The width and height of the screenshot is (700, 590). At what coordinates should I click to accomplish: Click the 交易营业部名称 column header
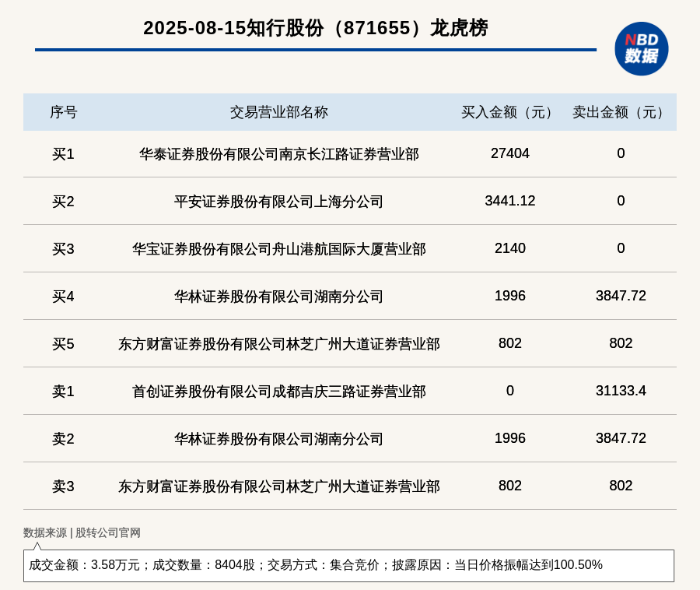(279, 112)
